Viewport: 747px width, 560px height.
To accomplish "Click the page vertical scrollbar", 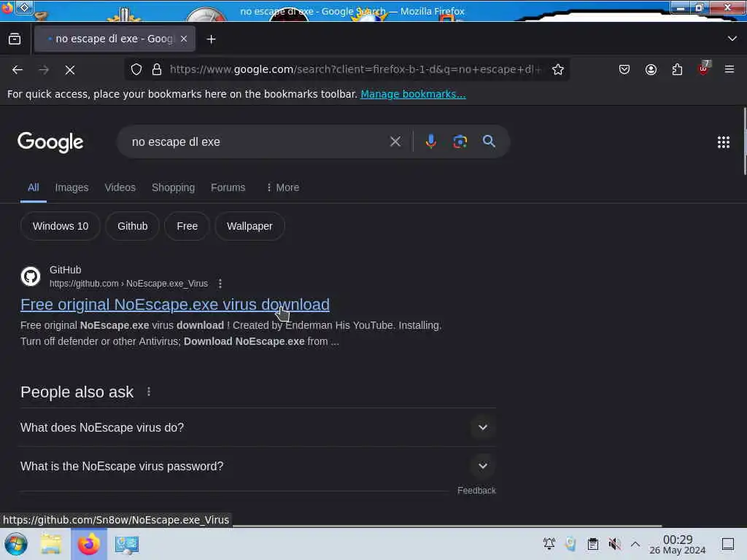I will pos(744,141).
